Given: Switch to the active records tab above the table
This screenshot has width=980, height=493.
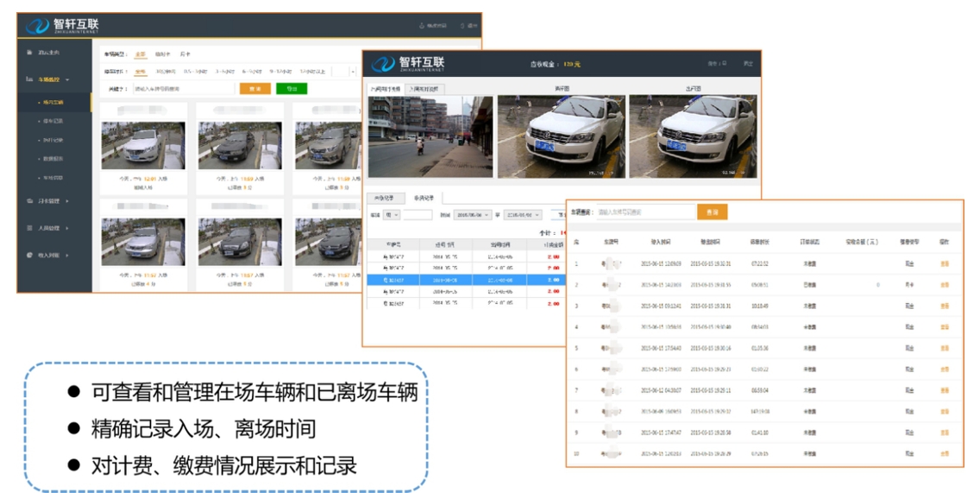Looking at the screenshot, I should (424, 199).
